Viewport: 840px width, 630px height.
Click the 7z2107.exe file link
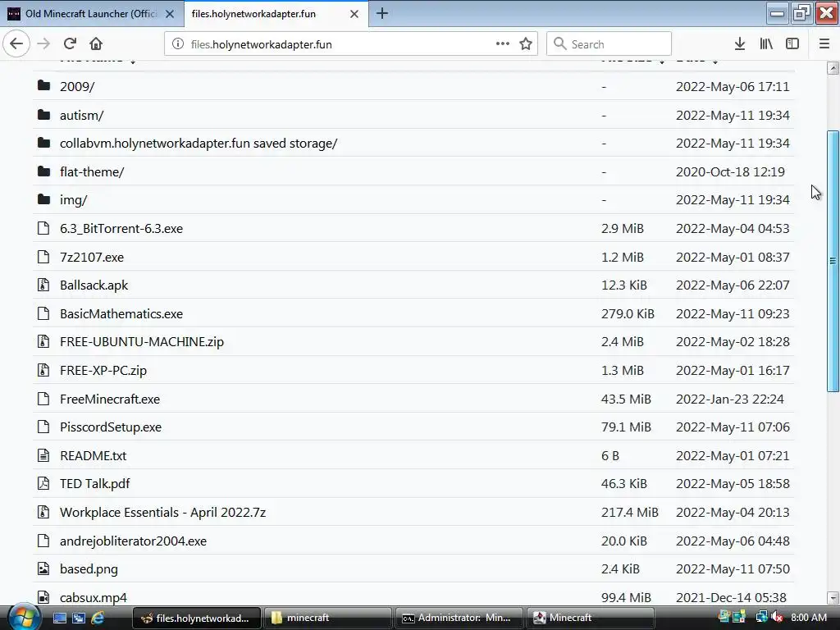(92, 257)
